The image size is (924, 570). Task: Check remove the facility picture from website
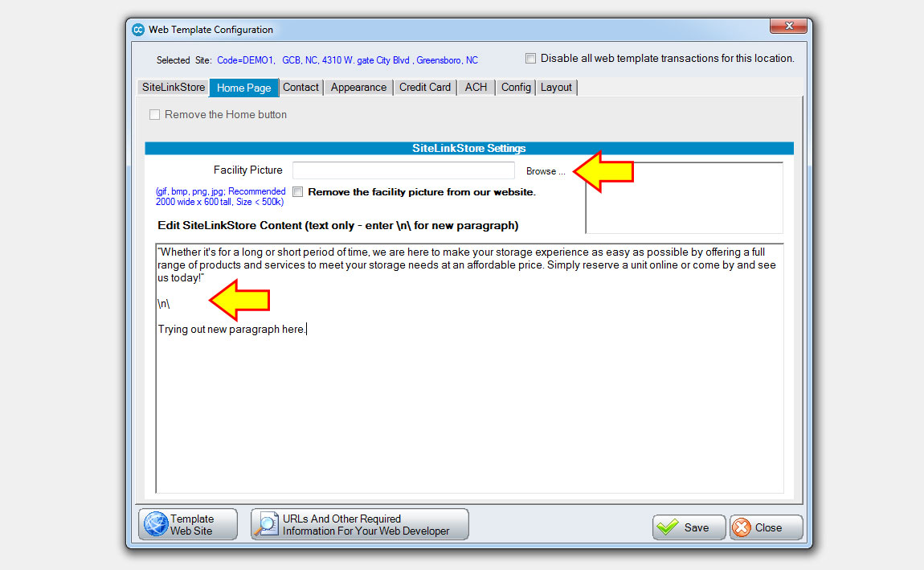click(x=297, y=191)
